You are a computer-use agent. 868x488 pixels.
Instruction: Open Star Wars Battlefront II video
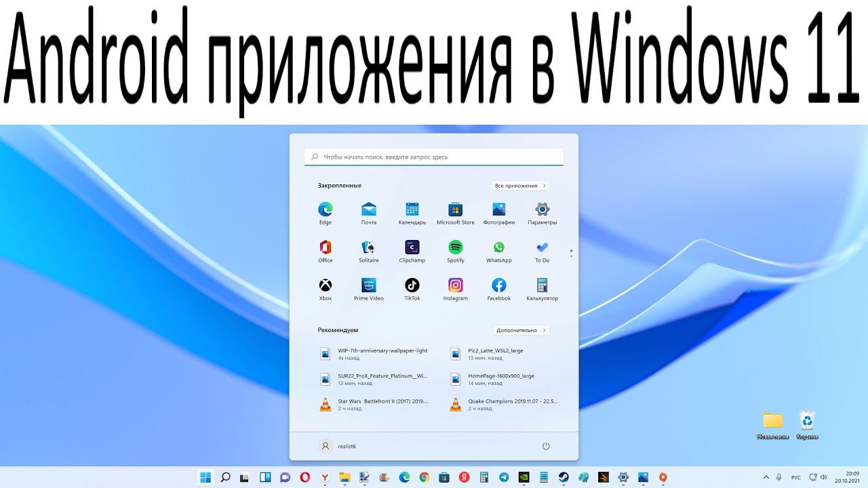pyautogui.click(x=375, y=405)
